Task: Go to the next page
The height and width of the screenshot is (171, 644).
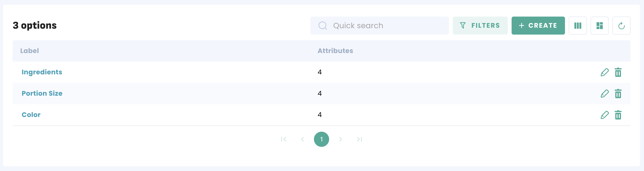Action: click(x=340, y=139)
